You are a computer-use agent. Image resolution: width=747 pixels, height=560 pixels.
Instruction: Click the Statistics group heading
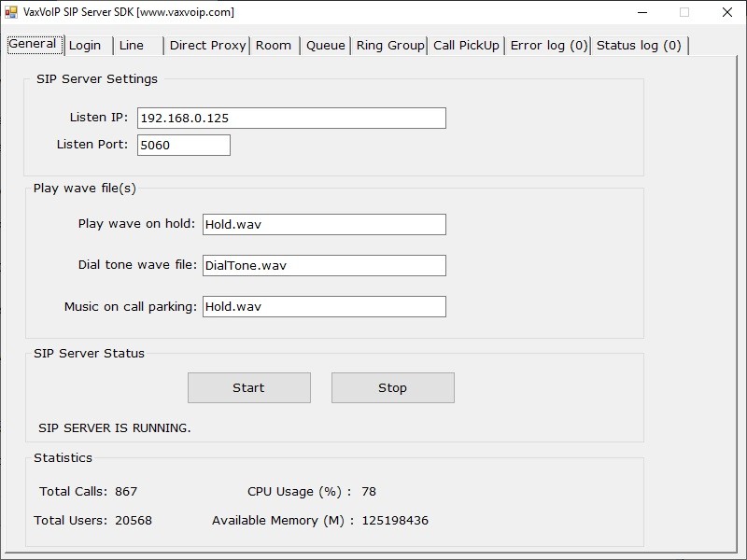63,457
